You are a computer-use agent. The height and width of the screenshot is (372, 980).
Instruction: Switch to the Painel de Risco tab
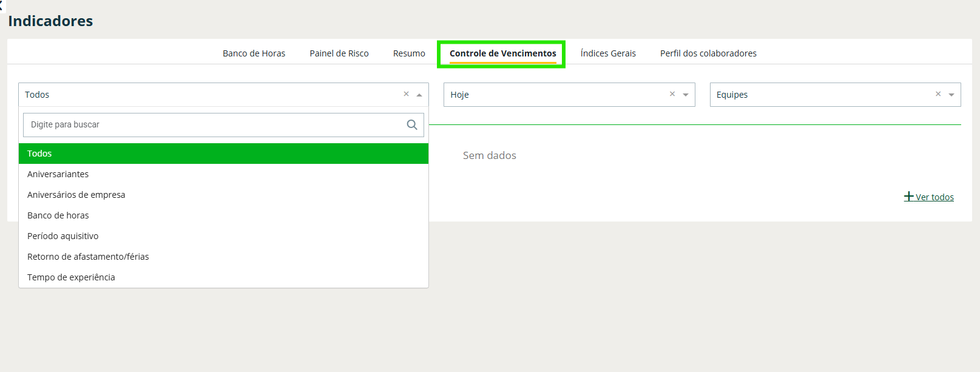pos(339,53)
